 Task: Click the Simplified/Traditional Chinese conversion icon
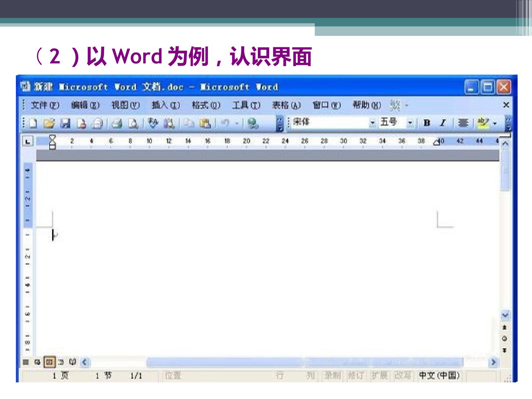tap(395, 105)
